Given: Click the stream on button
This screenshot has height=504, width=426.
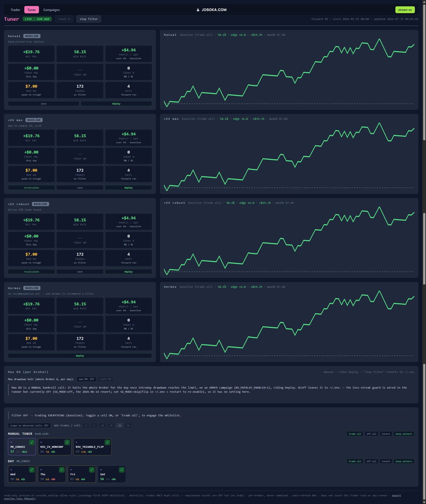Looking at the screenshot, I should (x=405, y=10).
